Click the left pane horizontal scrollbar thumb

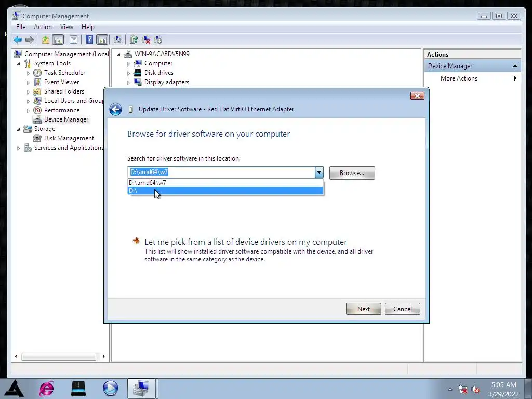pyautogui.click(x=59, y=356)
